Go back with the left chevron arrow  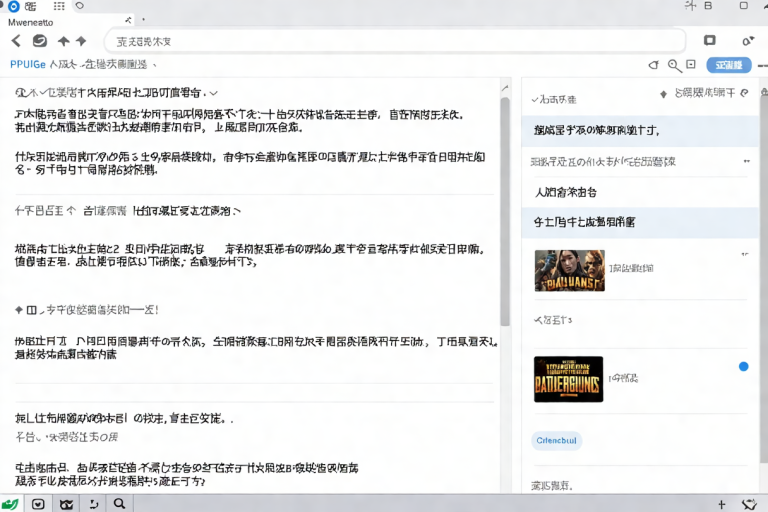pos(16,41)
